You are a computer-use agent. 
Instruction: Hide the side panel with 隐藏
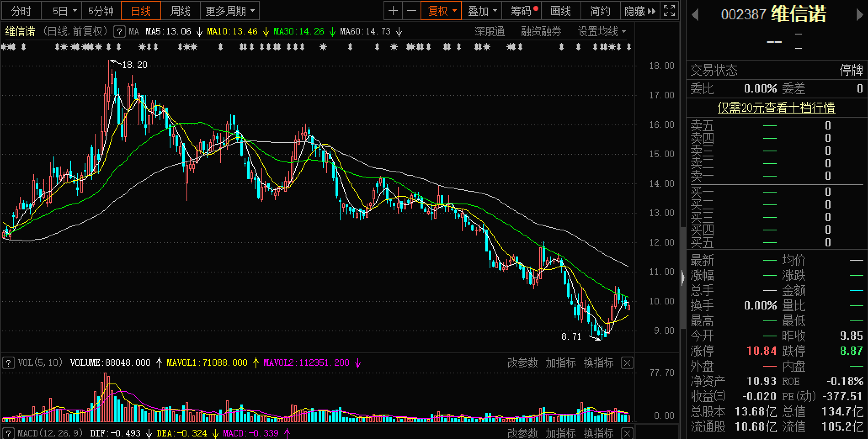click(x=639, y=11)
